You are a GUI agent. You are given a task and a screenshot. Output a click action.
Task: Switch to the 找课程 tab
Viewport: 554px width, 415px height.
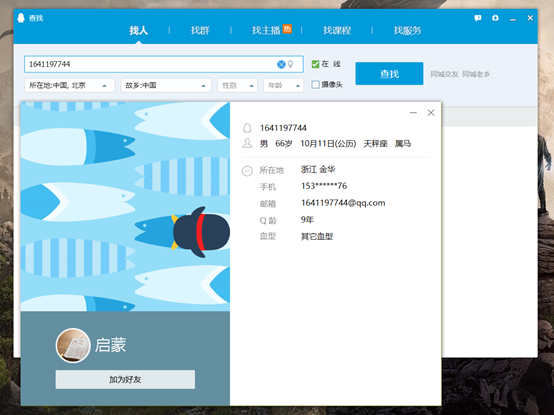coord(337,30)
